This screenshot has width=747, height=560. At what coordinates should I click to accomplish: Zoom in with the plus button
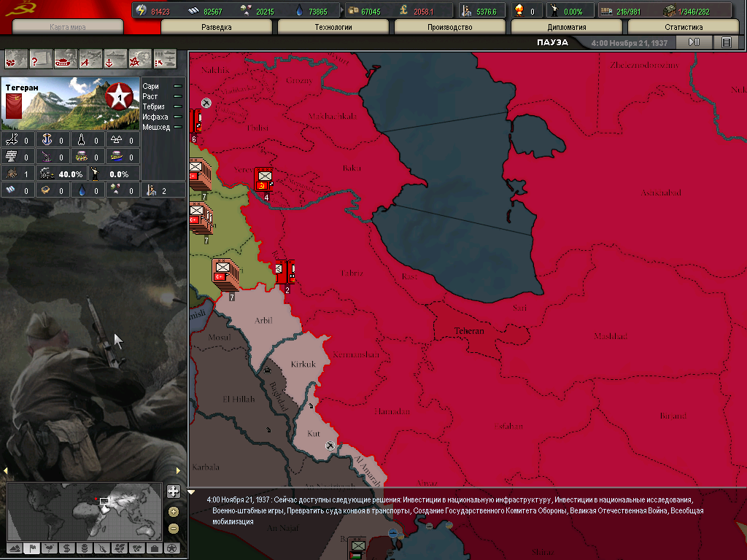(174, 512)
